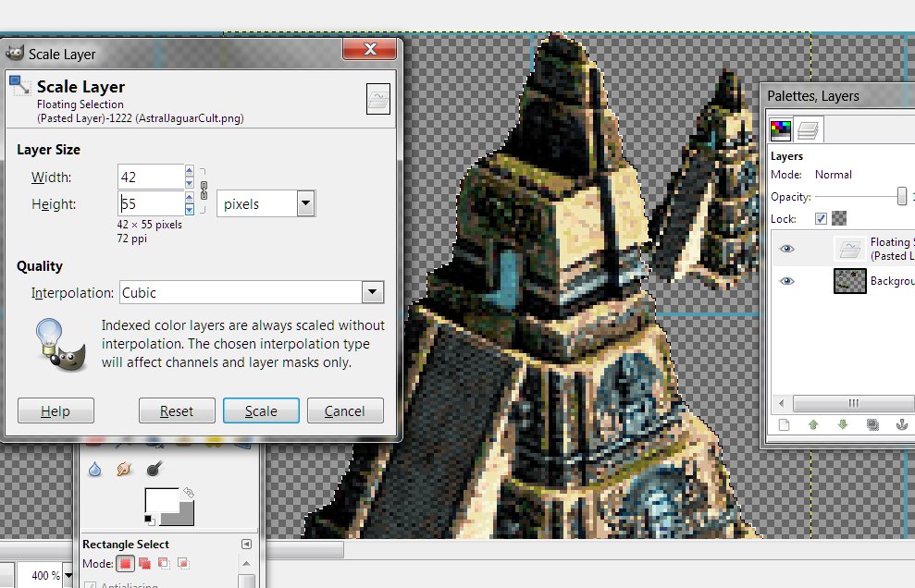Create a new layer icon

(784, 425)
